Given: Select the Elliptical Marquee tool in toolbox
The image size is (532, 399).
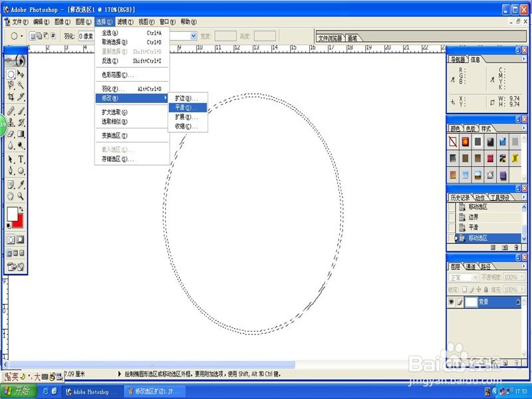Looking at the screenshot, I should [x=11, y=74].
